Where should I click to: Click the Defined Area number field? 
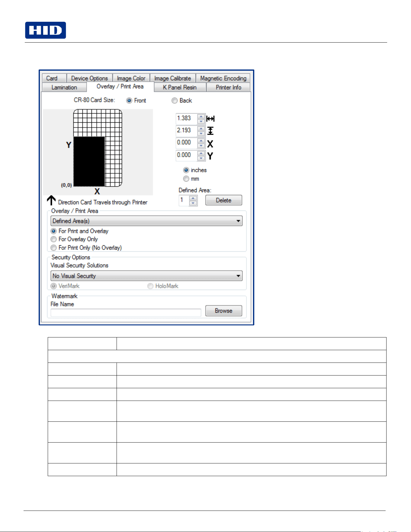coord(184,200)
